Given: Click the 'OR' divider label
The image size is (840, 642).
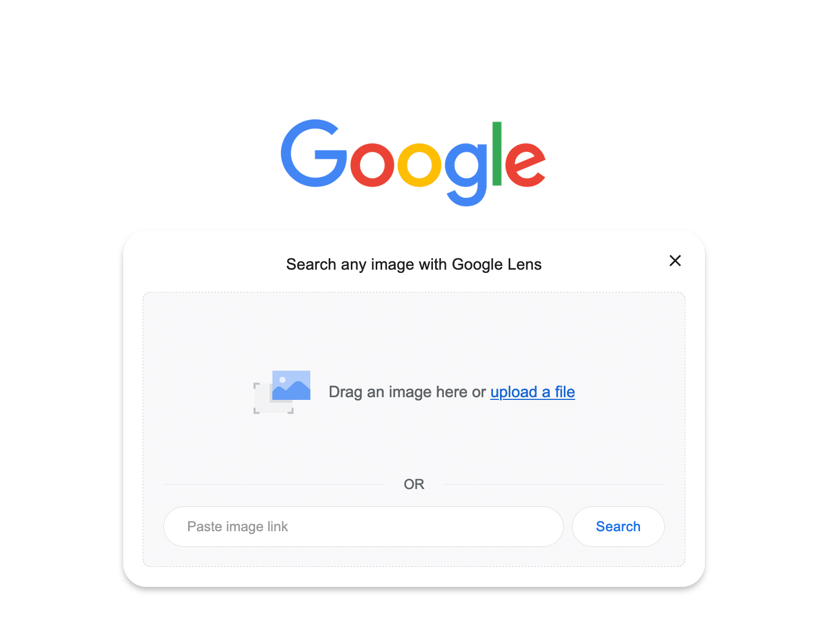Looking at the screenshot, I should tap(414, 484).
